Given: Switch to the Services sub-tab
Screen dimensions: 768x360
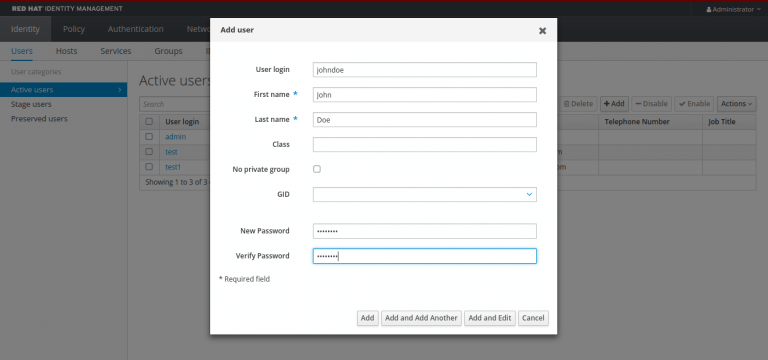Looking at the screenshot, I should pyautogui.click(x=116, y=51).
